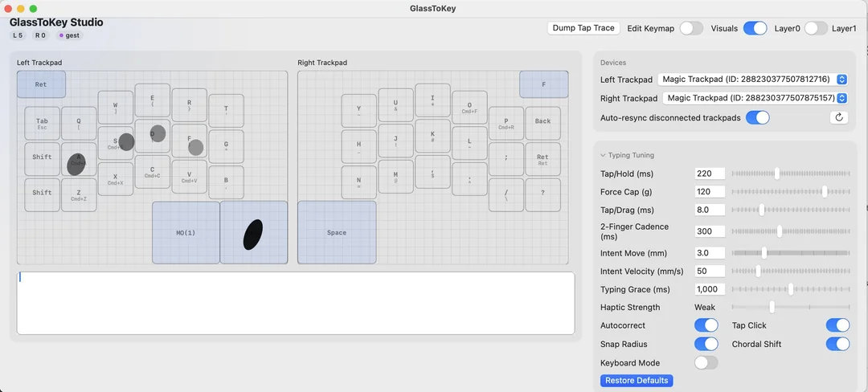Viewport: 868px width, 392px height.
Task: Click the circular-arrow resync trackpads icon
Action: (x=838, y=117)
